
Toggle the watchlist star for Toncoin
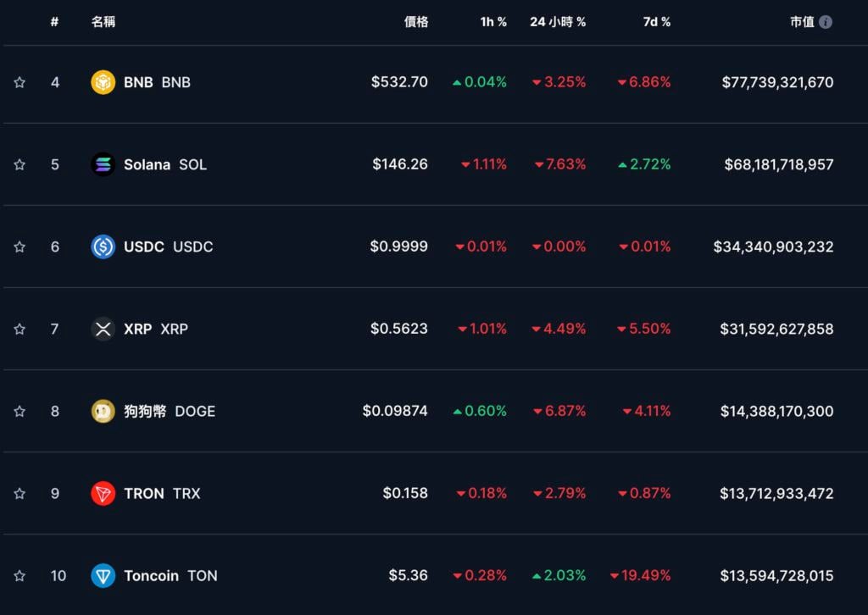coord(19,575)
